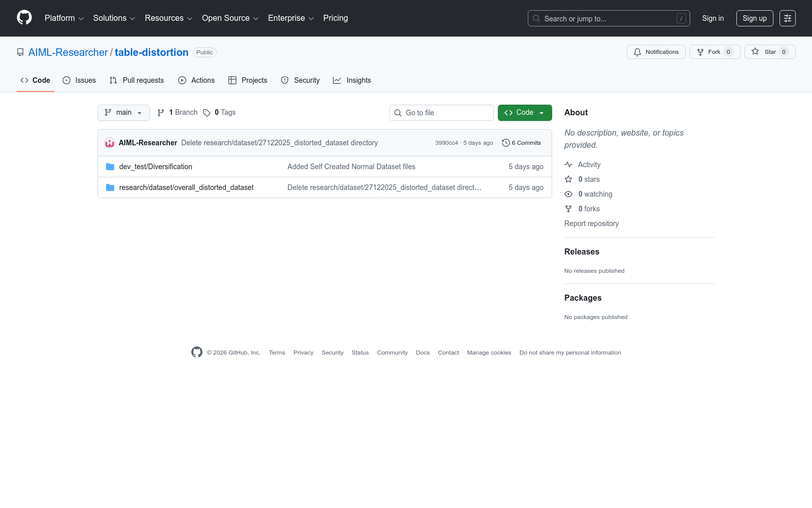Open the footer Docs link
The image size is (812, 508).
click(x=423, y=353)
